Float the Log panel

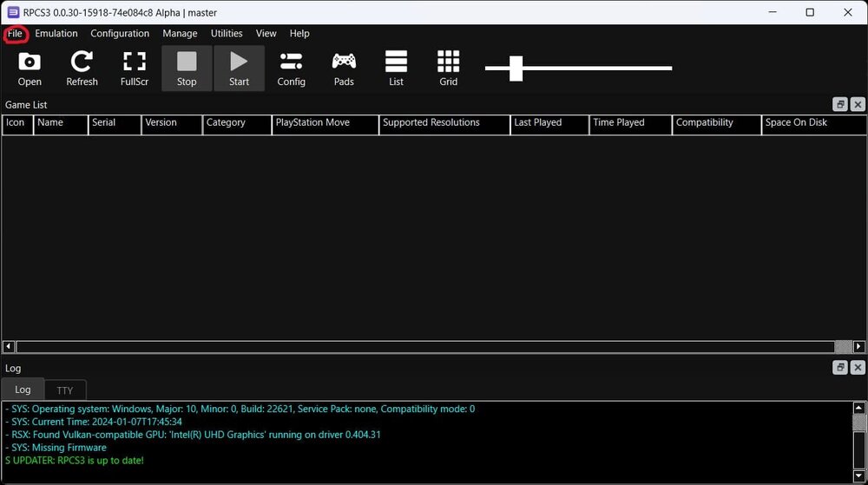pos(839,368)
